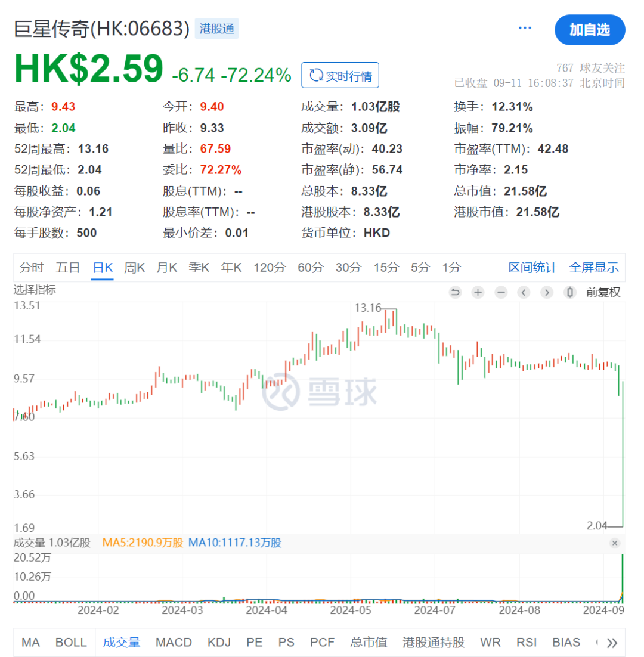The image size is (644, 657).
Task: Click the chart reset undo arrow icon
Action: (x=455, y=292)
